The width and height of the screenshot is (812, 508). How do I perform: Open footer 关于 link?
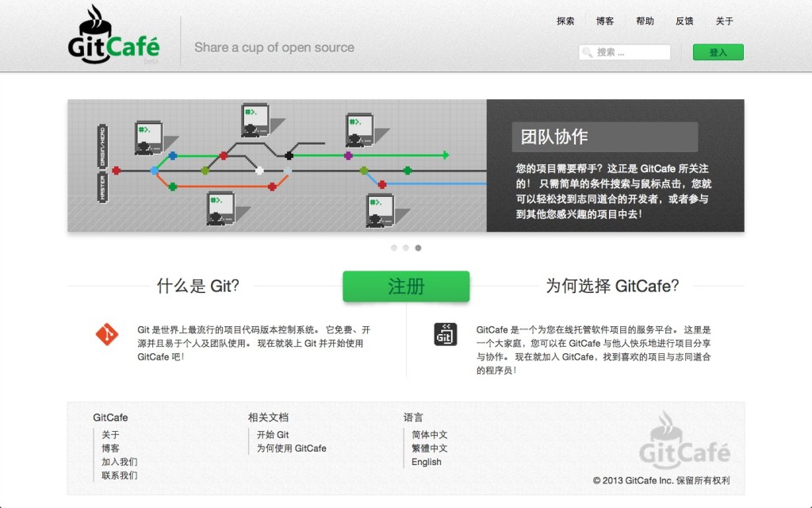(x=110, y=435)
